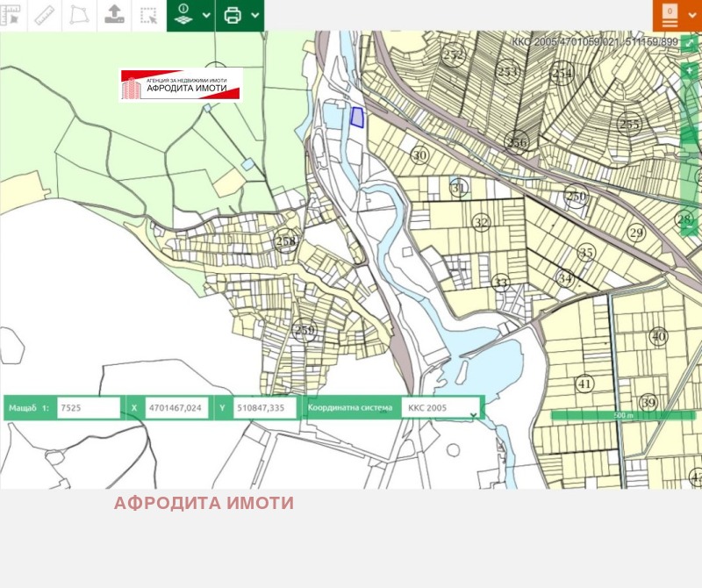702x588 pixels.
Task: Open the print options dropdown arrow
Action: (254, 15)
